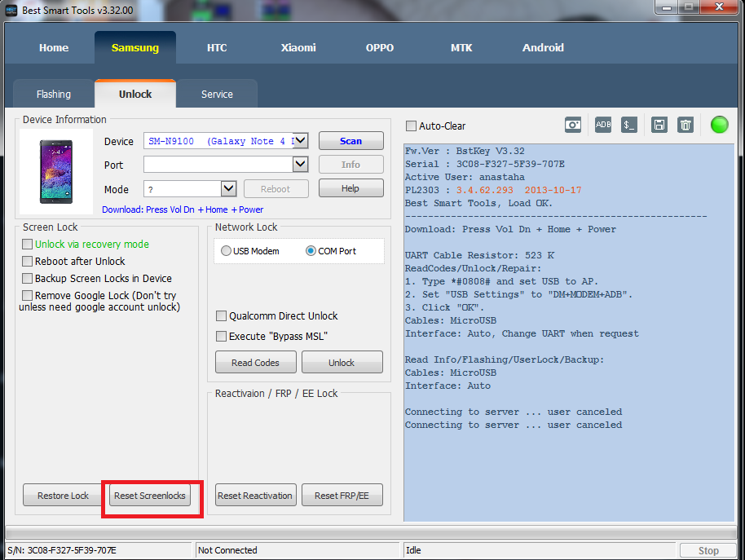Screen dimensions: 745x560
Task: Minimize the Best Smart Tools window
Action: click(x=667, y=7)
